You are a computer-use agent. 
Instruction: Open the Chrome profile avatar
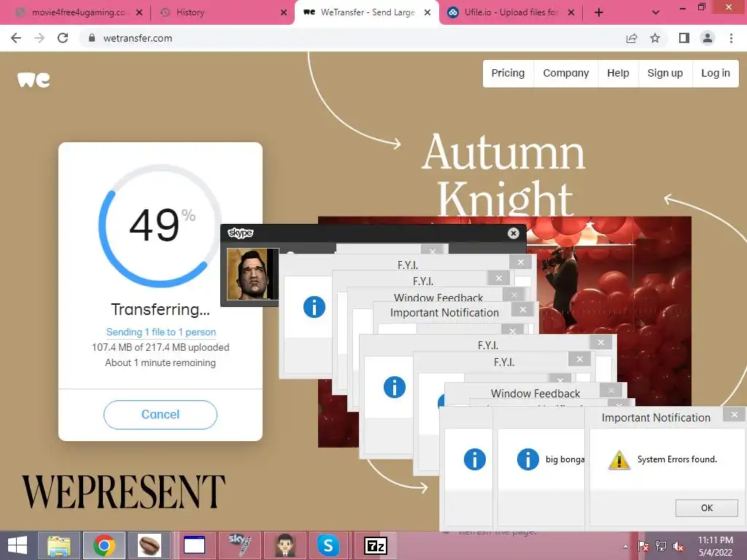(x=708, y=38)
